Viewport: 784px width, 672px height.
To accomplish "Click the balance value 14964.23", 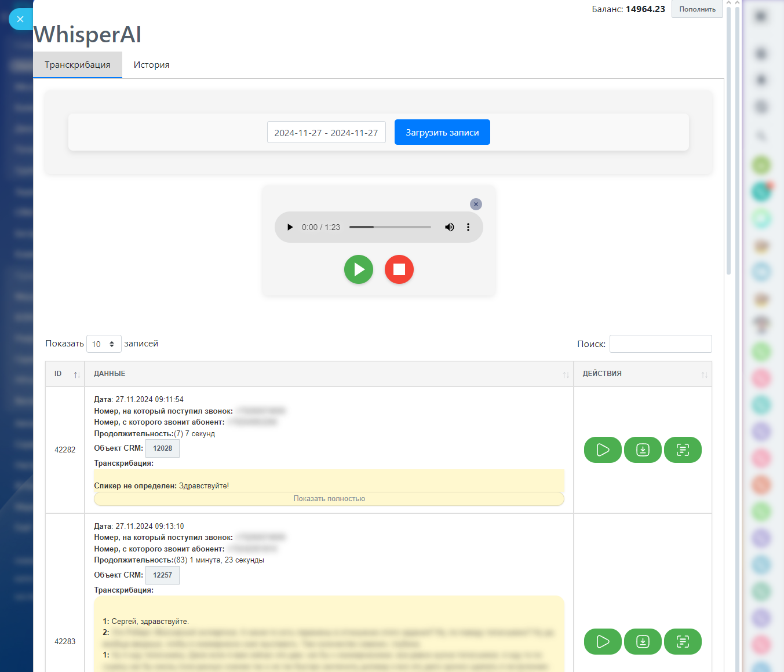I will pyautogui.click(x=646, y=9).
